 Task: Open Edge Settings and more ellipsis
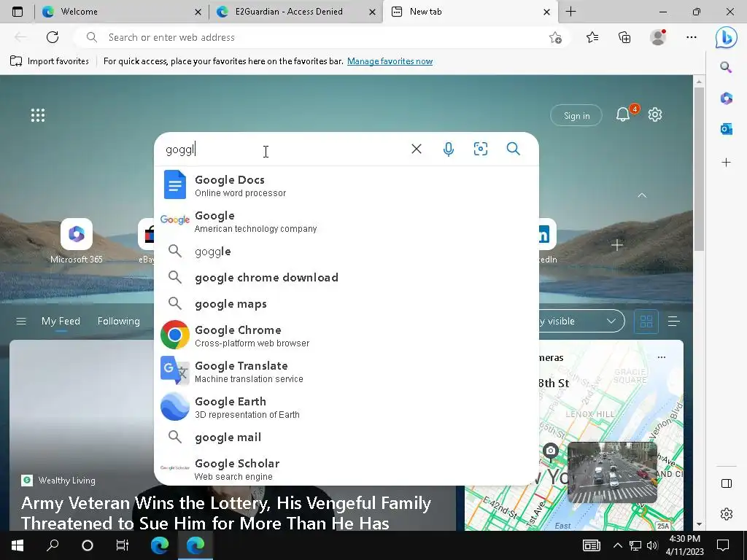click(x=692, y=37)
